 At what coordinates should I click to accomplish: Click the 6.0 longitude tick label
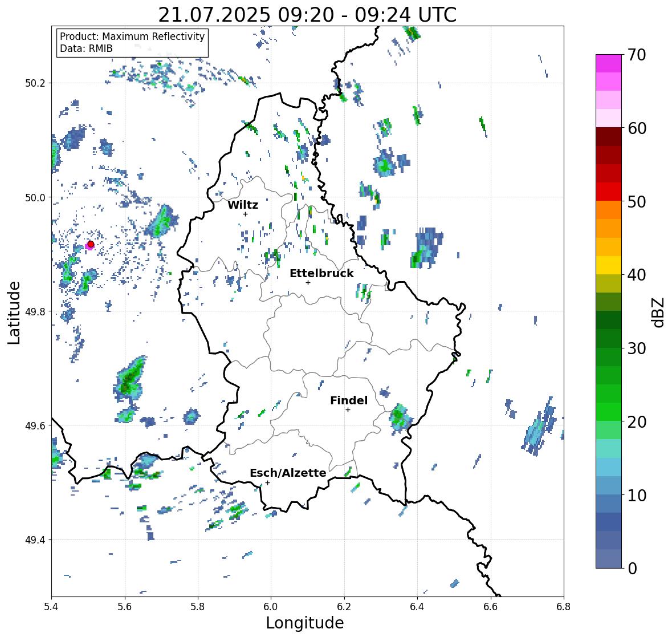(271, 607)
